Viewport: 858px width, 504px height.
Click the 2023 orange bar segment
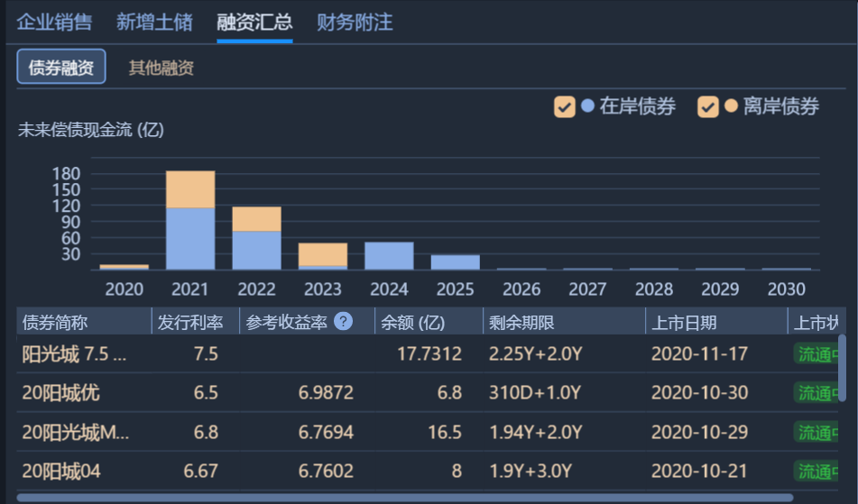pos(323,255)
